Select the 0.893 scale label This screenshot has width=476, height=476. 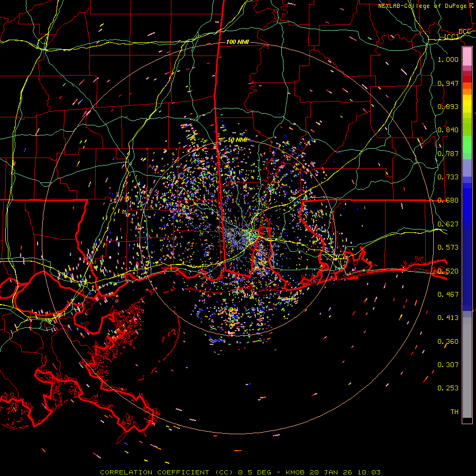point(448,106)
